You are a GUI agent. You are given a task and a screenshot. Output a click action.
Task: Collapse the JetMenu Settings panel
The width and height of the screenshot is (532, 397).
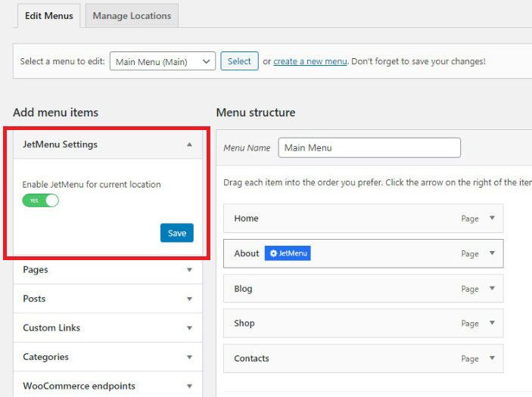coord(189,144)
